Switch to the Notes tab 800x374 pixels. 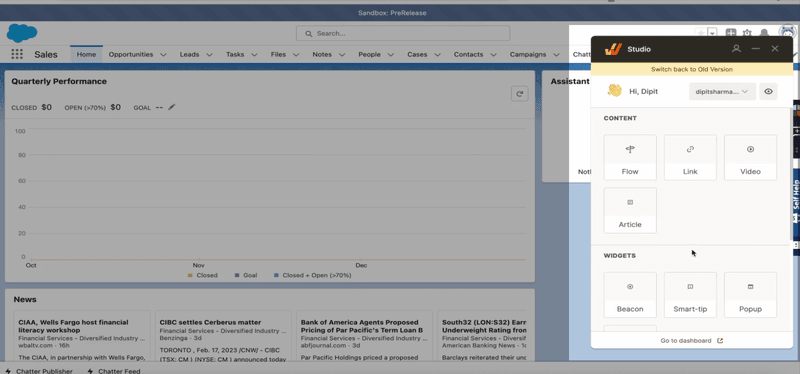coord(322,54)
